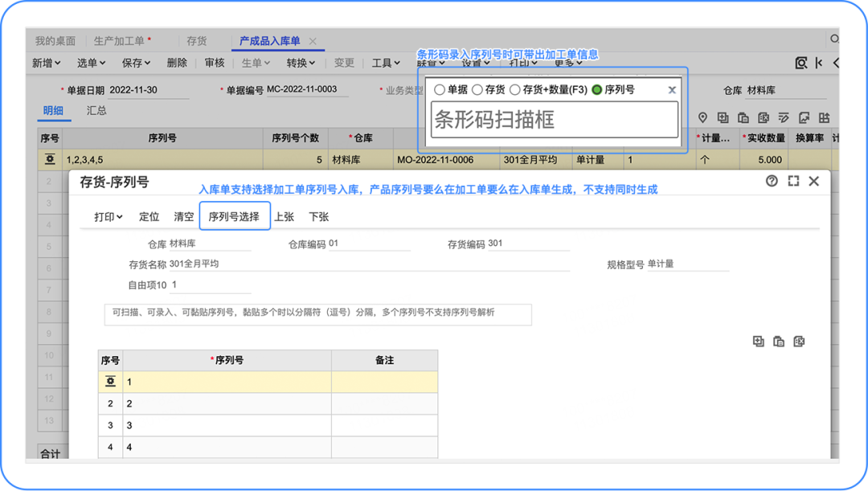Viewport: 868px width, 491px height.
Task: Click the help icon in the 存货-序列号 dialog
Action: click(772, 182)
